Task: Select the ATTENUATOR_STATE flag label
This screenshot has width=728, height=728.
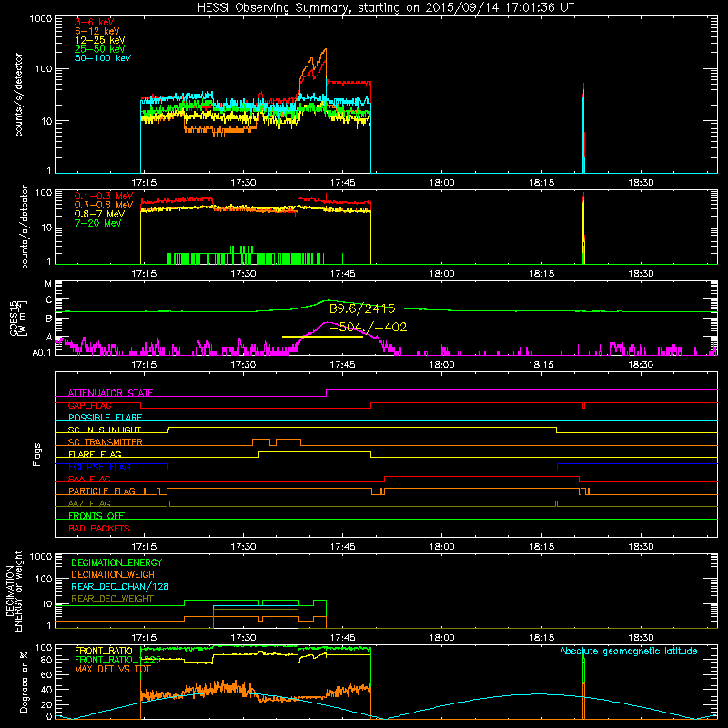Action: [110, 393]
